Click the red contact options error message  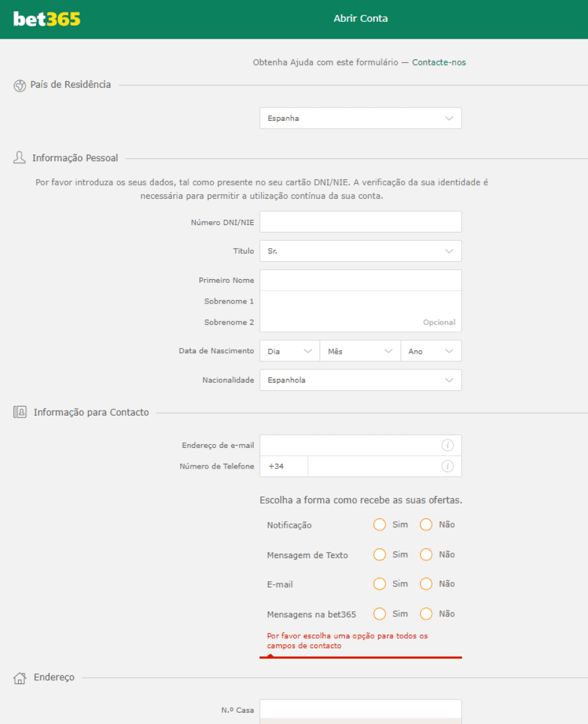(347, 641)
